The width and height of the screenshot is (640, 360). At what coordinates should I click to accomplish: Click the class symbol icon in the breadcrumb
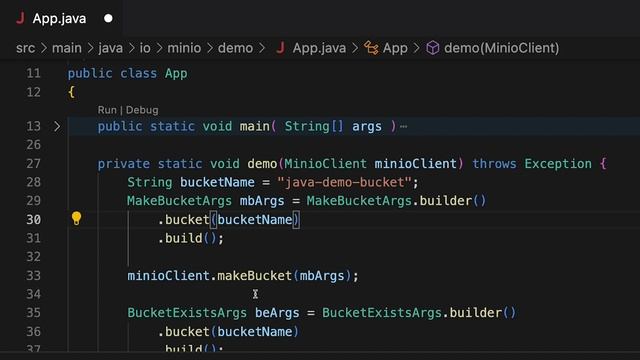click(371, 48)
